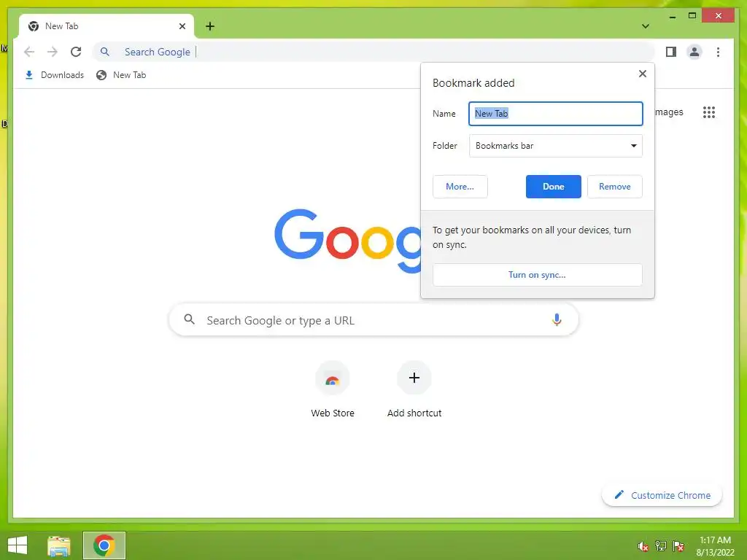Open a new tab with the plus button
The image size is (747, 560).
tap(210, 26)
